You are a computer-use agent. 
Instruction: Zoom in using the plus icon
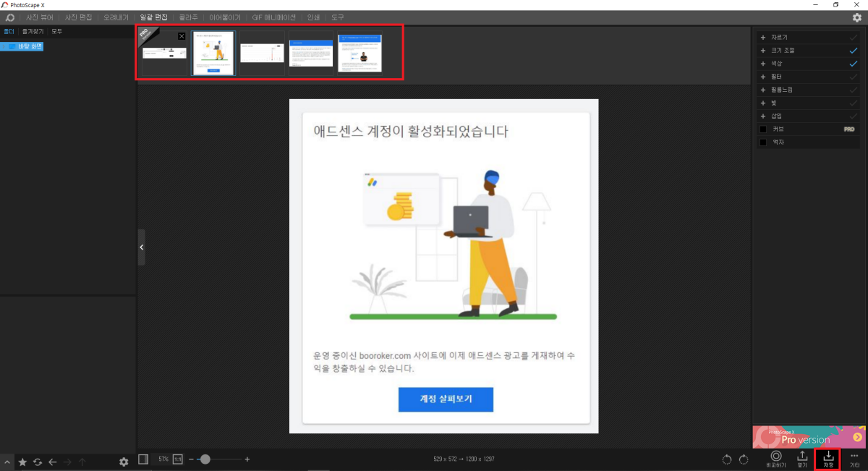pyautogui.click(x=247, y=459)
